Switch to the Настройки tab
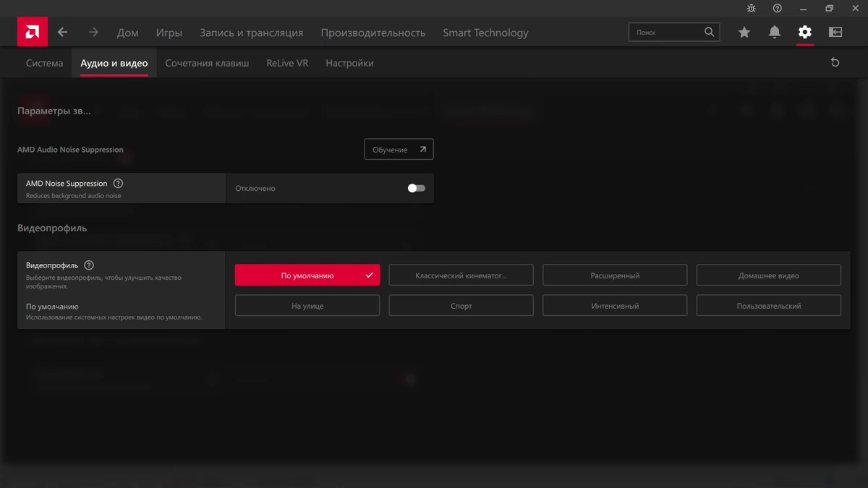868x488 pixels. click(x=349, y=63)
